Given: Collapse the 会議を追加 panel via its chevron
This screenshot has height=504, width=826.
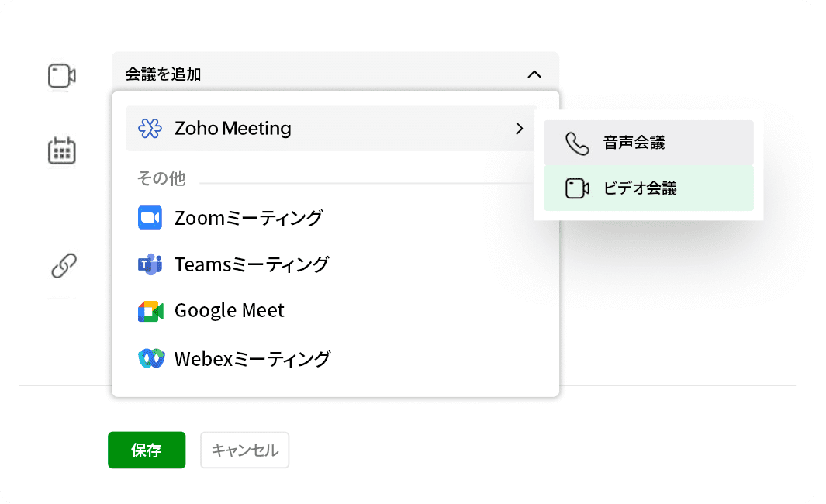Looking at the screenshot, I should [x=534, y=75].
